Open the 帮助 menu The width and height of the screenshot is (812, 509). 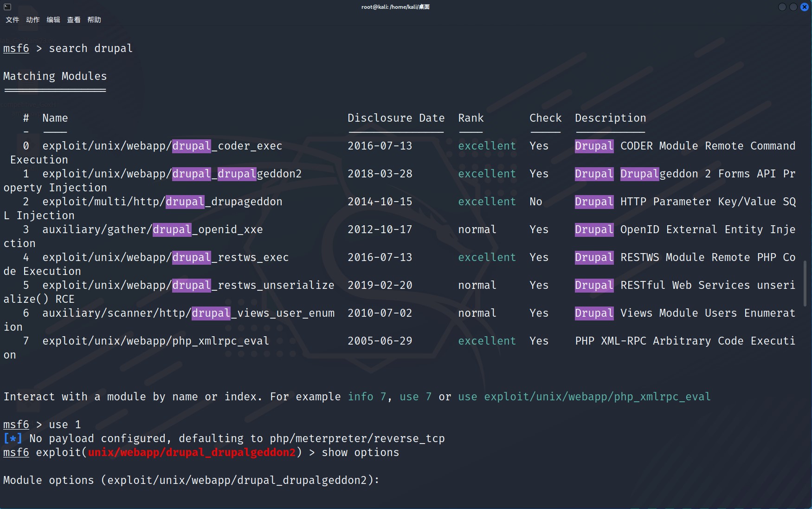click(94, 20)
